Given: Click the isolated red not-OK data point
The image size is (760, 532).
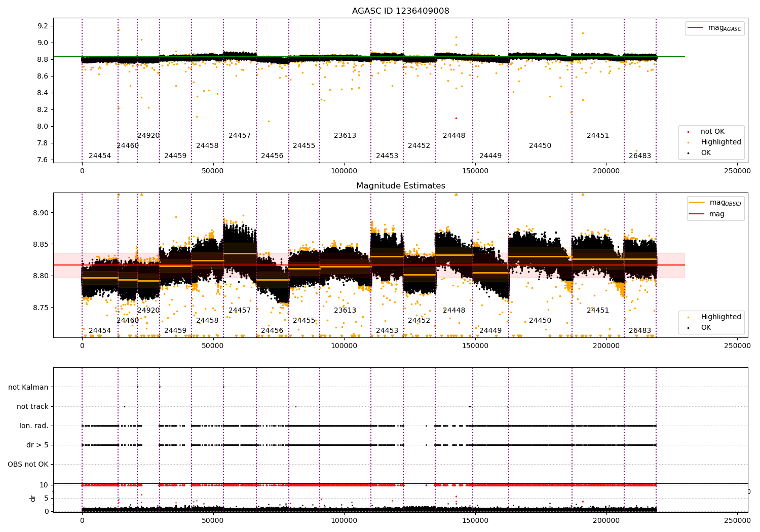Looking at the screenshot, I should coord(456,118).
